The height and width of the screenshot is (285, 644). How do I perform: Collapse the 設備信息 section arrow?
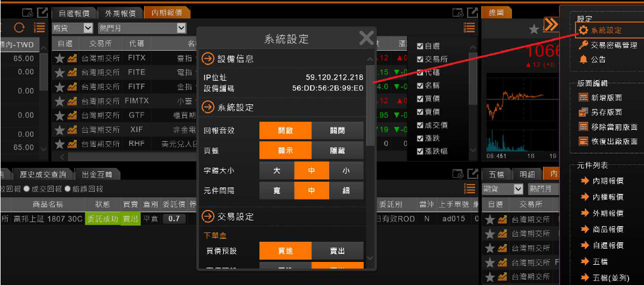pyautogui.click(x=208, y=59)
